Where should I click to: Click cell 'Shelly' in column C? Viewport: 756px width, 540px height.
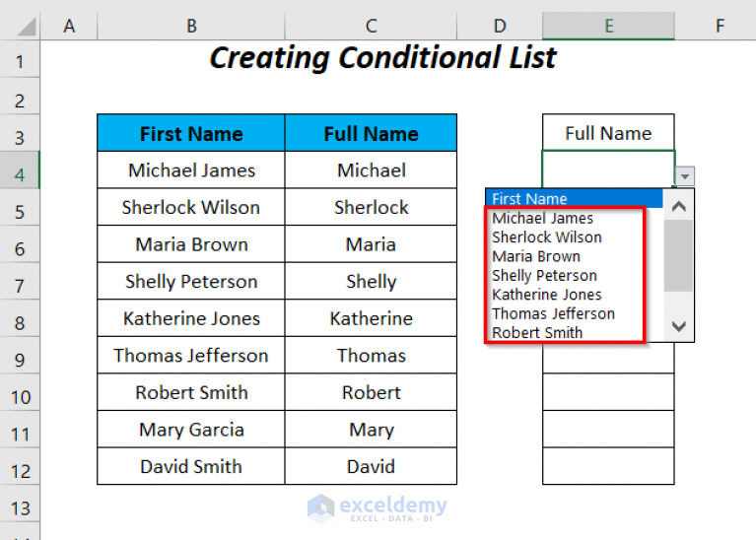[371, 281]
